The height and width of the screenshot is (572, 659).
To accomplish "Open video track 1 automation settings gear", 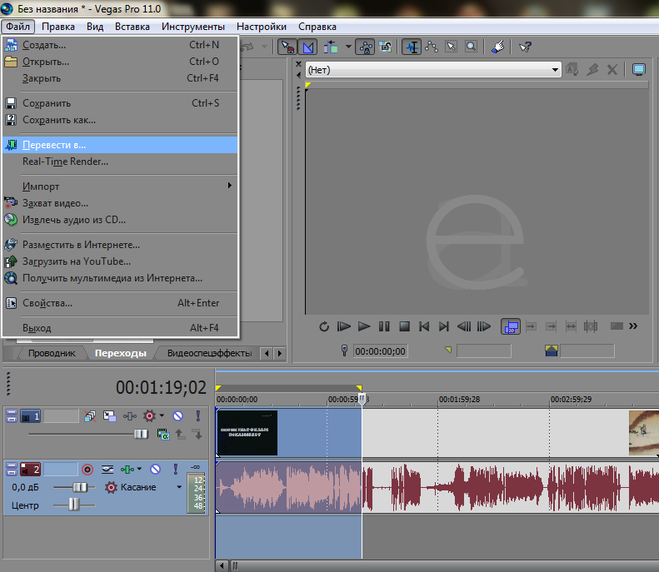I will coord(149,416).
